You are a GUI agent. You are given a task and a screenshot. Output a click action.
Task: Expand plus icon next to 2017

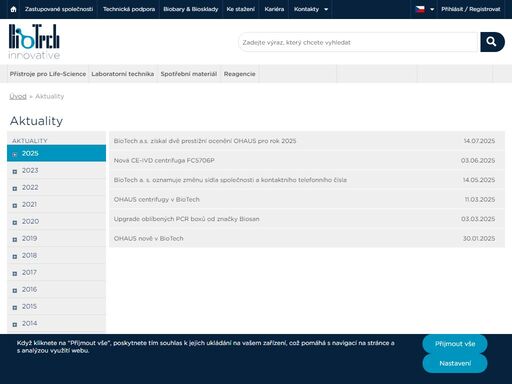15,274
